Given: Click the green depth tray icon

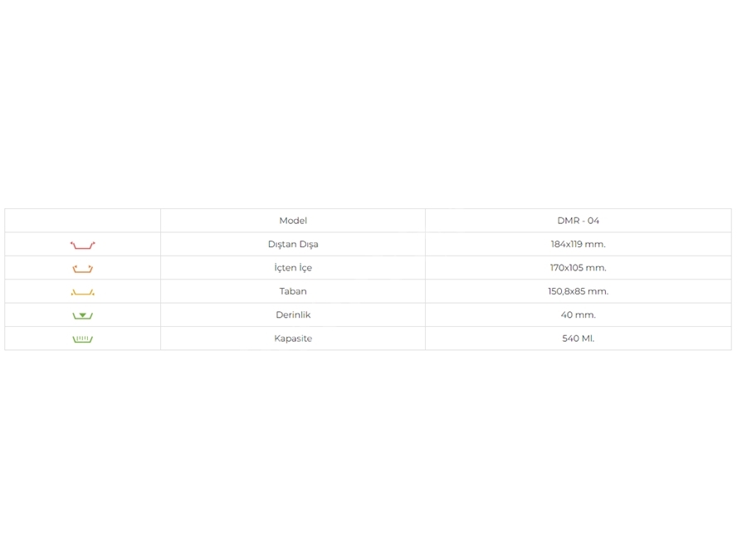Looking at the screenshot, I should click(x=82, y=315).
